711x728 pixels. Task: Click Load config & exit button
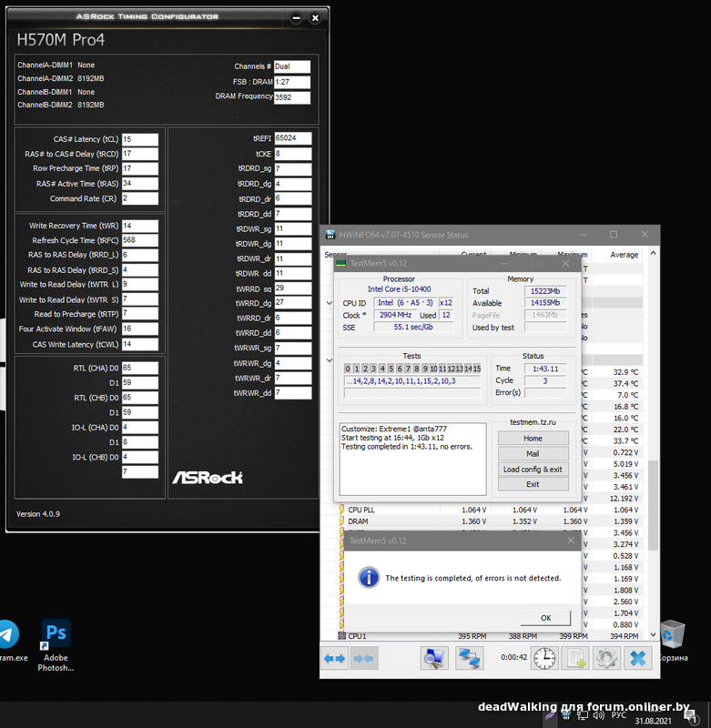[x=533, y=469]
